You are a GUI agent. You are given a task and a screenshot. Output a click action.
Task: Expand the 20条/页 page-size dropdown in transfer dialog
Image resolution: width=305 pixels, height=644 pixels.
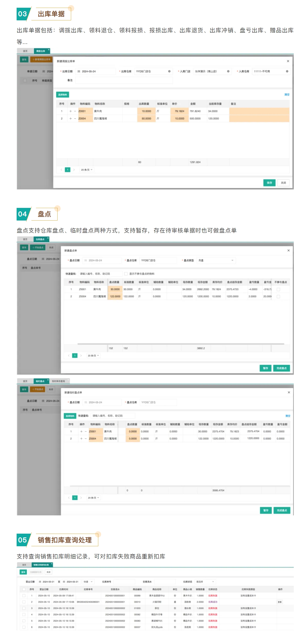(x=87, y=170)
